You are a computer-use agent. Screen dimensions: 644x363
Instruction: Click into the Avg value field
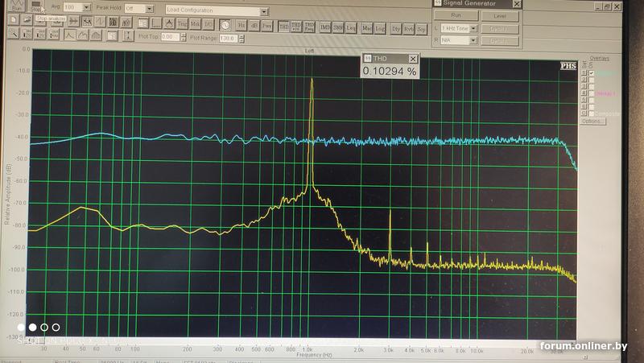tap(73, 7)
